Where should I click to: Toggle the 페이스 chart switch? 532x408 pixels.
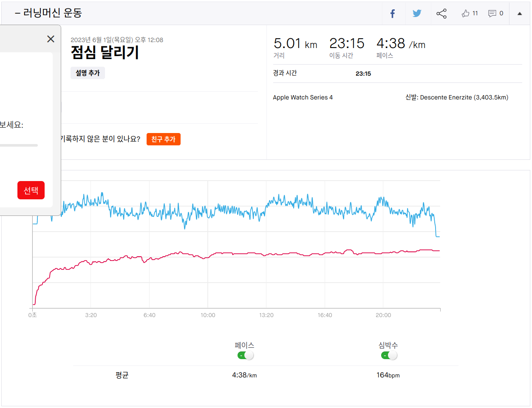245,355
